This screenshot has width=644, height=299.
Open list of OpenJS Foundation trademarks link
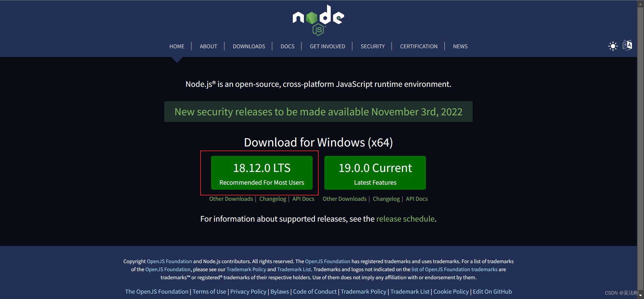point(454,269)
